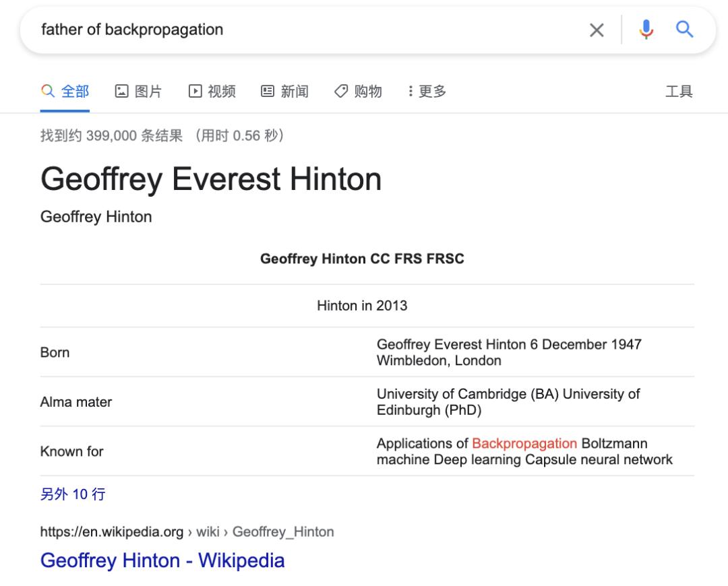This screenshot has height=586, width=728.
Task: Expand the 另外 10 行 rows
Action: 73,494
